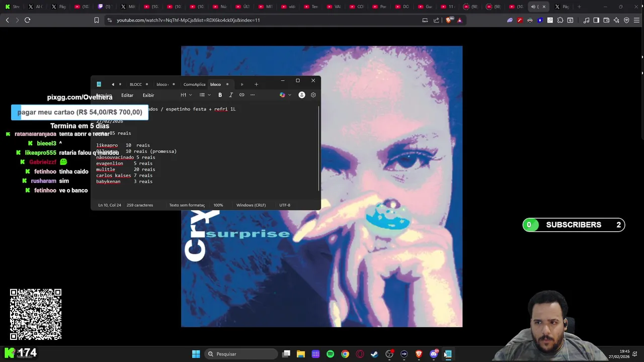Insert link using Notepad toolbar icon

coord(242,95)
